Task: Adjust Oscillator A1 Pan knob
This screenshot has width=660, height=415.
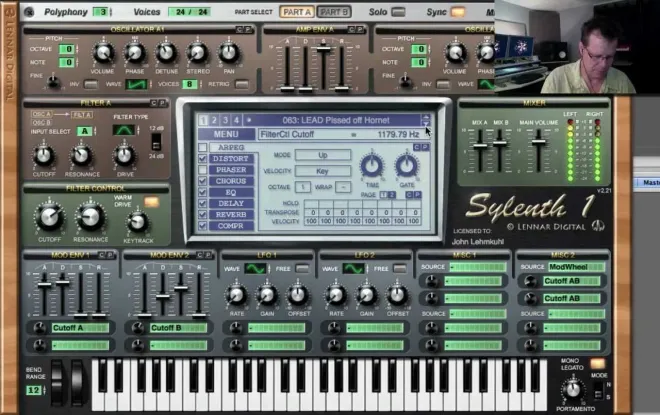Action: pos(229,53)
